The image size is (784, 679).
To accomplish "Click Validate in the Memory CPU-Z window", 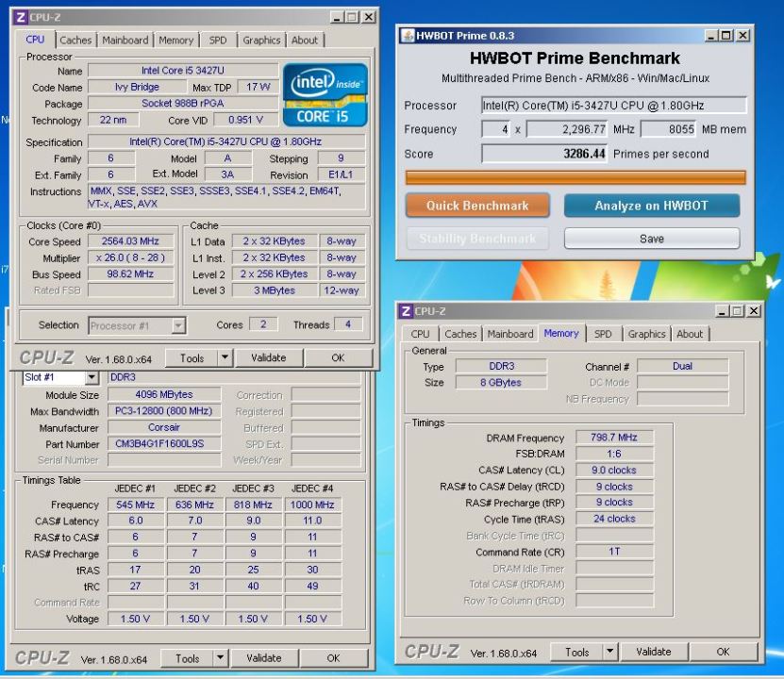I will coord(654,652).
